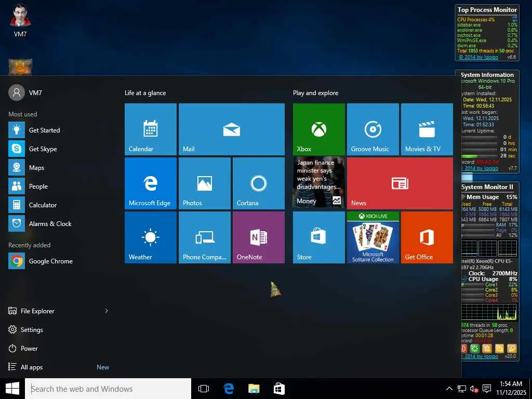Show hidden tray icons chevron
Image resolution: width=532 pixels, height=399 pixels.
click(x=449, y=389)
